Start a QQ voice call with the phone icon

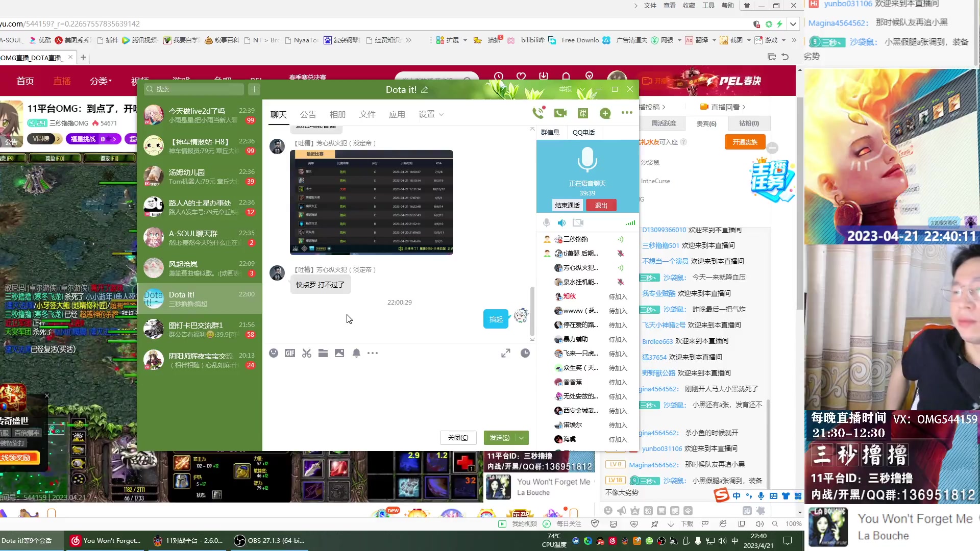[x=538, y=113]
